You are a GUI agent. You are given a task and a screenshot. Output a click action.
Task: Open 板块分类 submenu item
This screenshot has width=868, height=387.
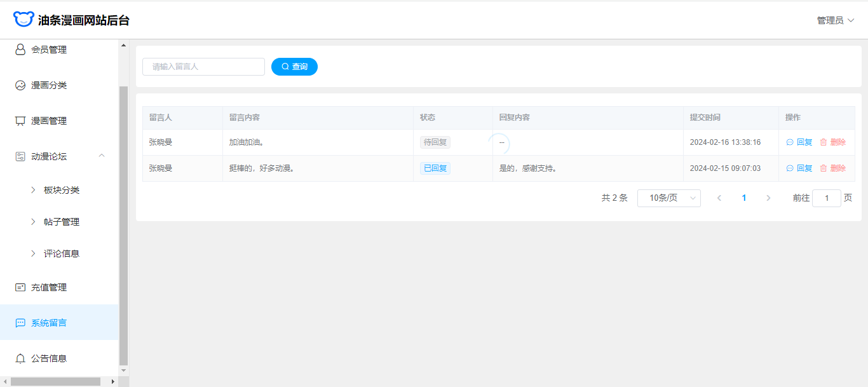(x=62, y=190)
